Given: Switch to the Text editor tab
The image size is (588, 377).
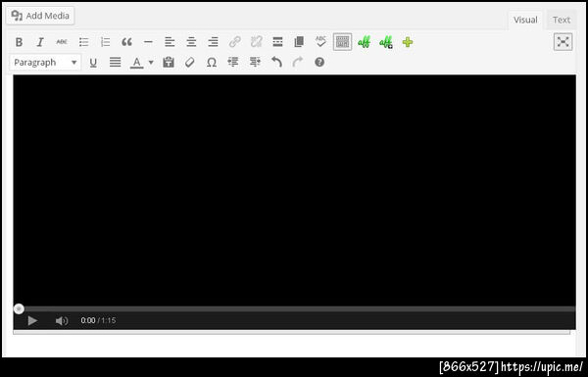Looking at the screenshot, I should (561, 20).
